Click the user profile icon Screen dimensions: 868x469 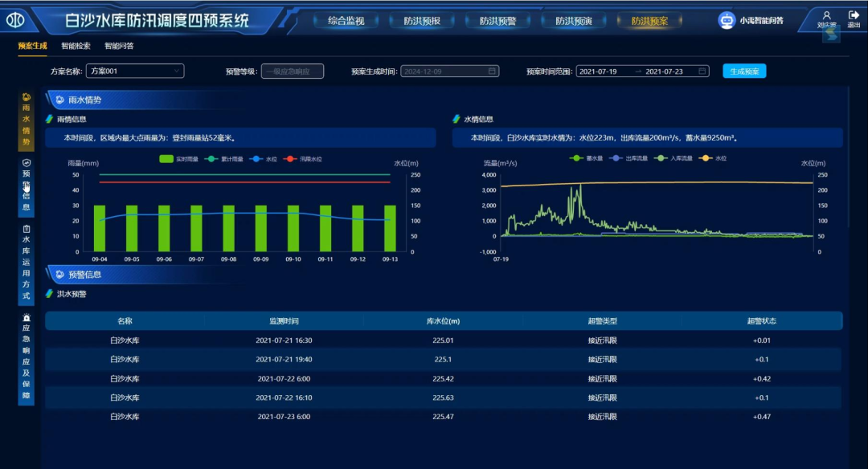(x=826, y=15)
